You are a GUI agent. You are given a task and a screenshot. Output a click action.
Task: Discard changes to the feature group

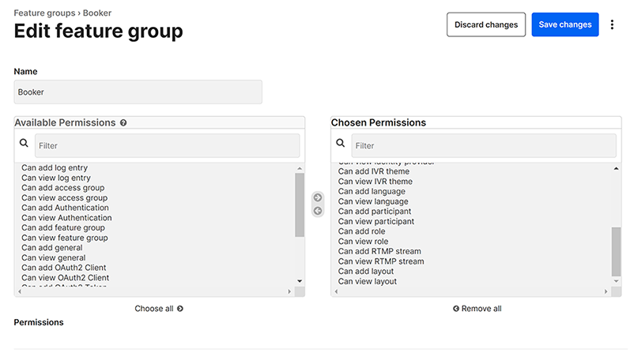[x=485, y=24]
